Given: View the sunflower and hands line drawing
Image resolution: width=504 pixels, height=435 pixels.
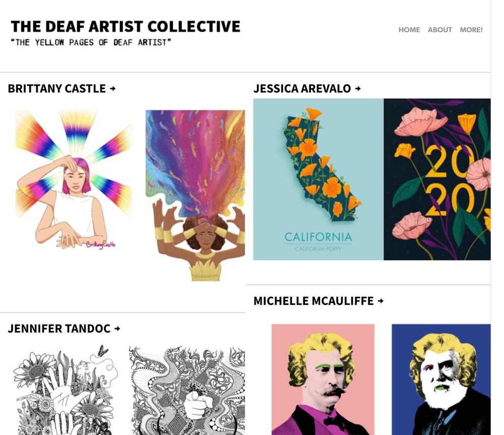Looking at the screenshot, I should click(65, 390).
